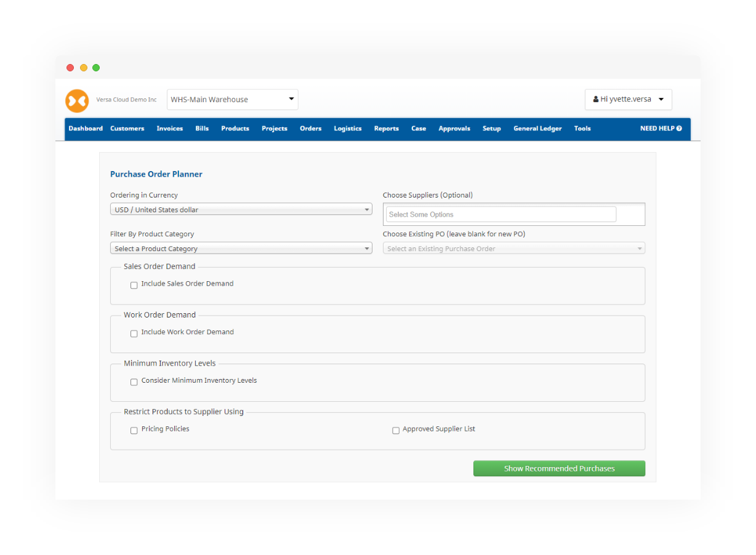Check Consider Minimum Inventory Levels
The image size is (756, 555).
(134, 382)
